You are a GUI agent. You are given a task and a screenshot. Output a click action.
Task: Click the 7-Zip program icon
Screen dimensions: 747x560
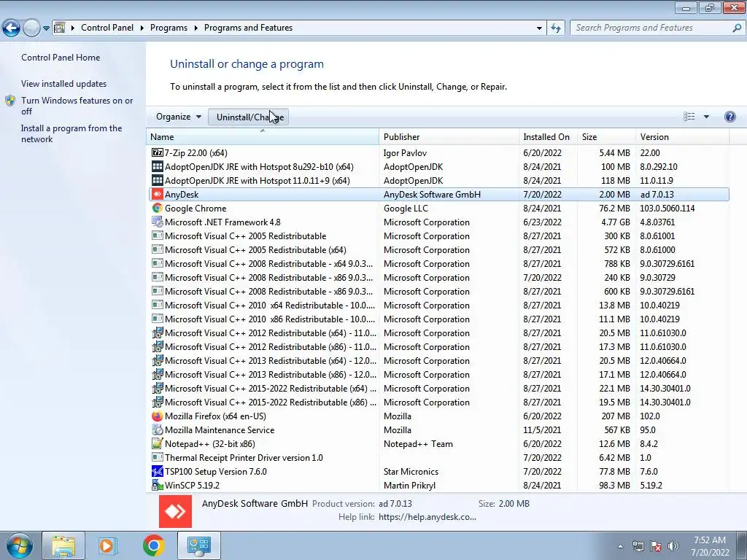158,153
